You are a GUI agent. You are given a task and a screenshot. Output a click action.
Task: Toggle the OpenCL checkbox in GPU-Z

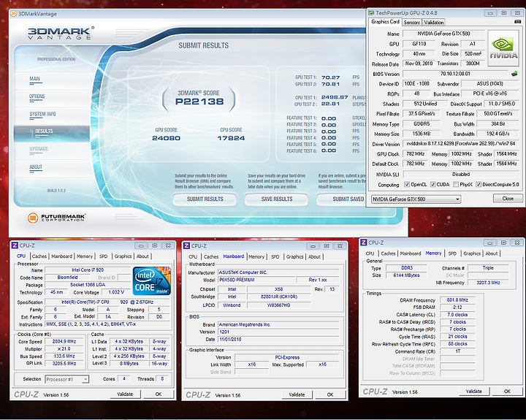(407, 185)
